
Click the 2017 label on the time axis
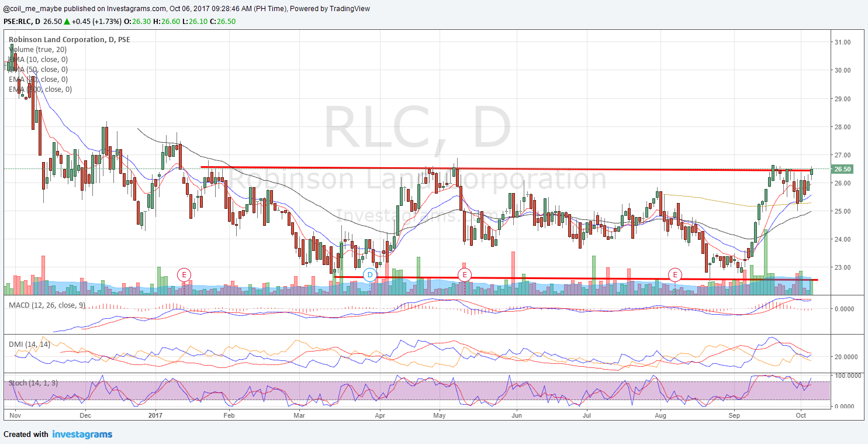[x=155, y=415]
